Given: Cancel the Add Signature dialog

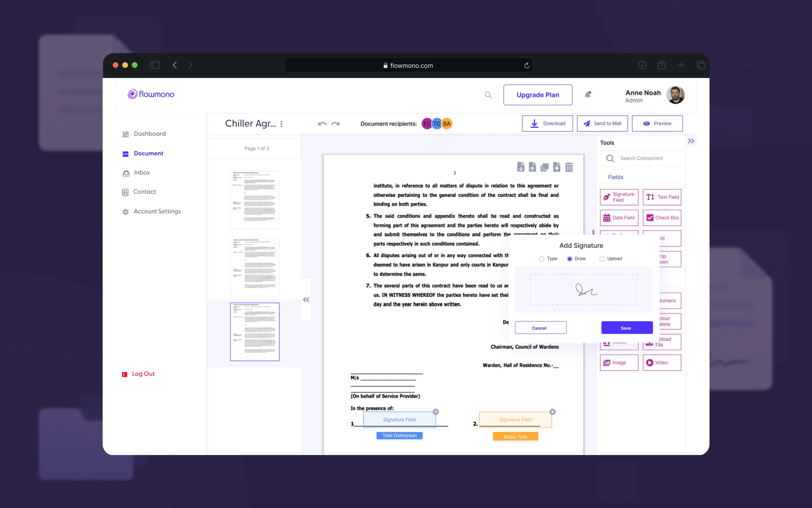Looking at the screenshot, I should [x=540, y=328].
